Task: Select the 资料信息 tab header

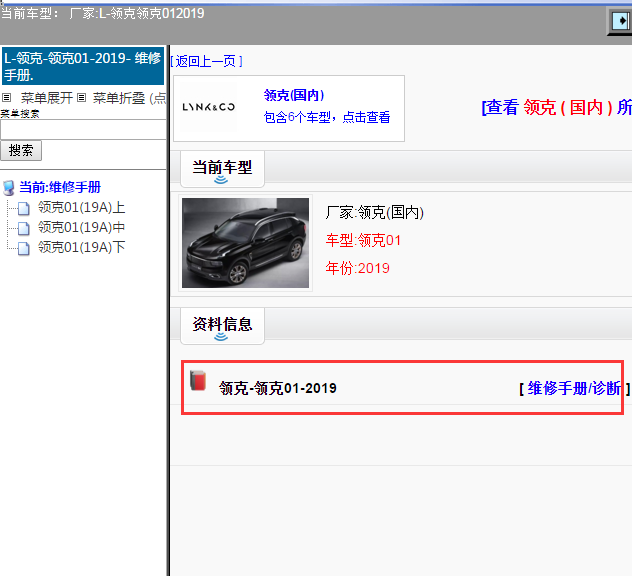Action: pos(222,326)
